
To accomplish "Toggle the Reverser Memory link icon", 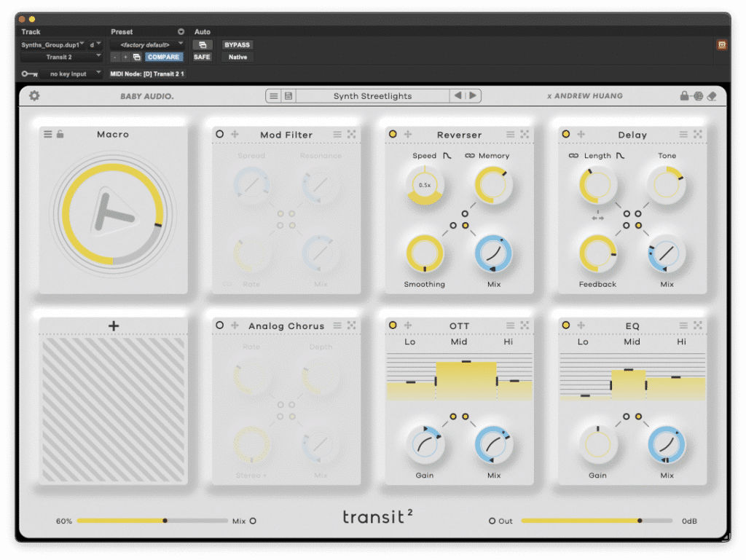I will [x=470, y=155].
